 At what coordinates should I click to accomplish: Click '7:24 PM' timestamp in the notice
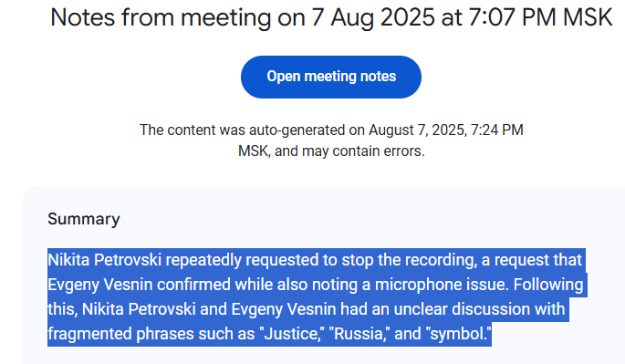click(x=497, y=130)
